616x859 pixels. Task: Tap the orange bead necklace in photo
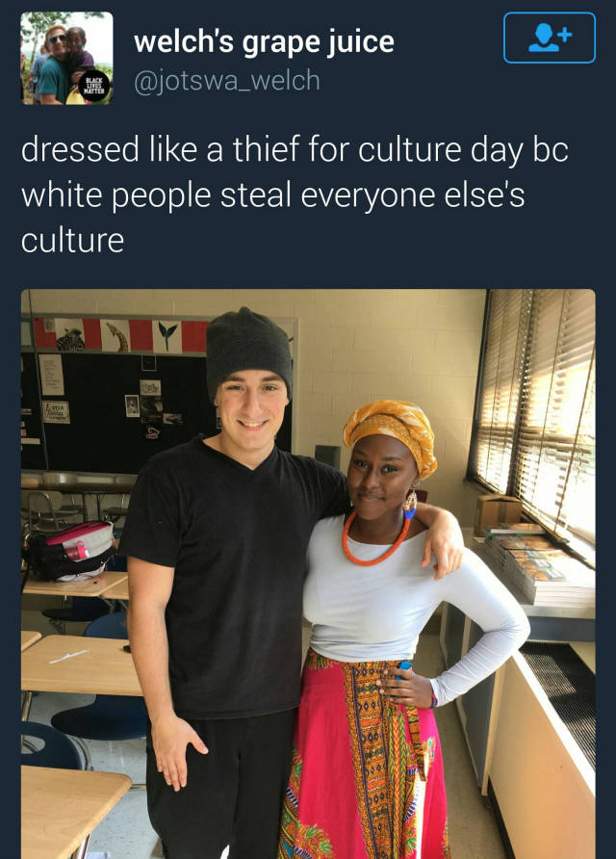(375, 540)
